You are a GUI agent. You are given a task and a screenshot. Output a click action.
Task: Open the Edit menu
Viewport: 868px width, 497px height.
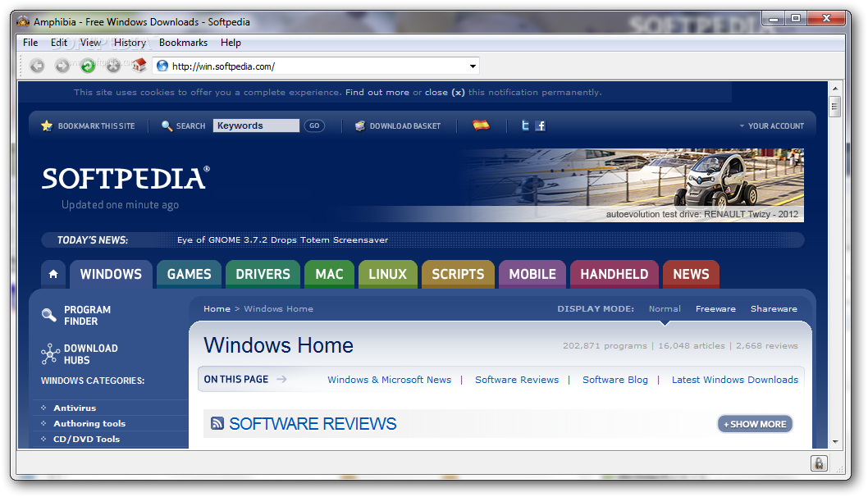pos(59,43)
